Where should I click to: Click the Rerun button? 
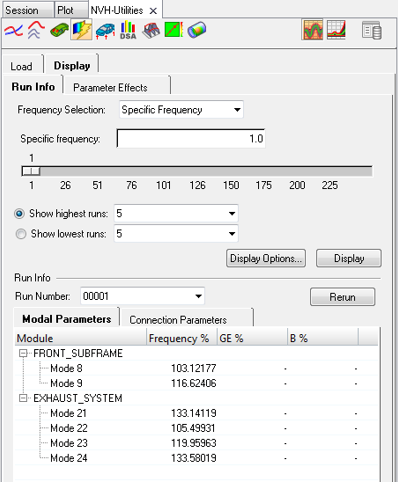coord(342,297)
